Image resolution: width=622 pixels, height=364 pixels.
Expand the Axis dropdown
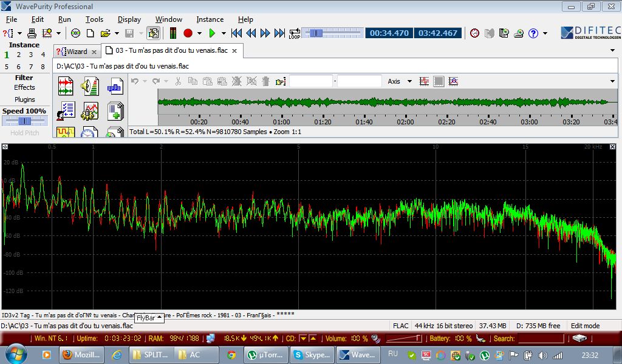(409, 81)
